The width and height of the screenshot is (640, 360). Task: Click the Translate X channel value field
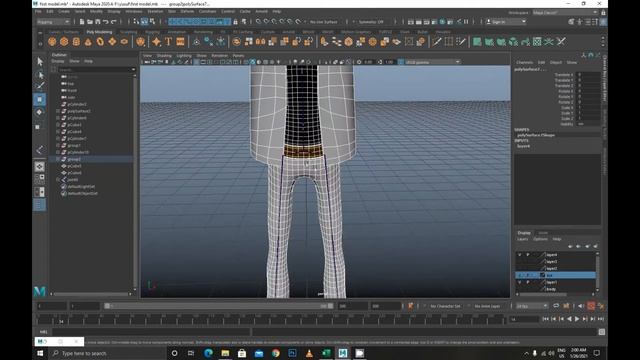(x=589, y=75)
